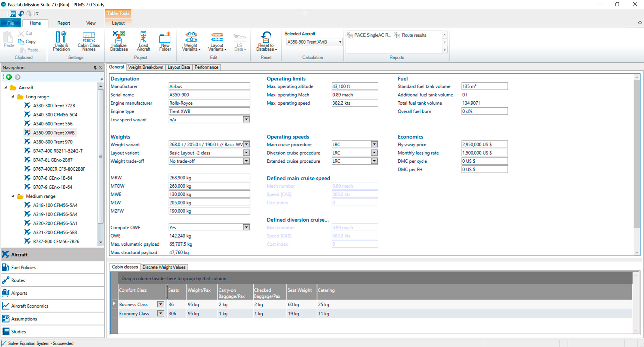
Task: Open the Low speed variant dropdown
Action: click(246, 120)
